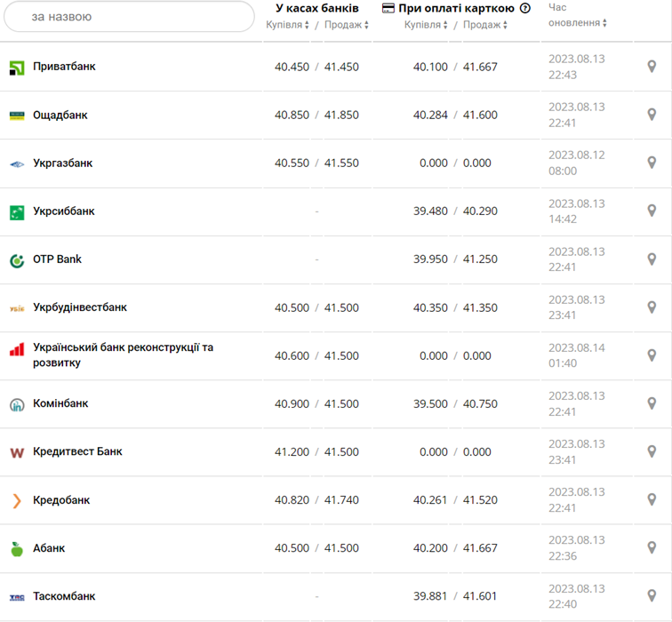Viewport: 672px width, 622px height.
Task: Click the Комінбанк map pin icon
Action: tap(652, 403)
